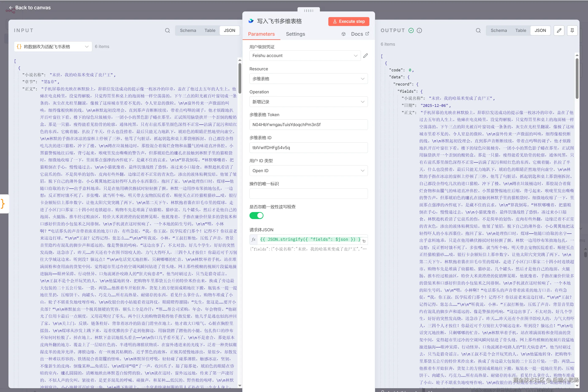Click the search icon in INPUT panel
Screen dimensions: 588x392
[167, 30]
